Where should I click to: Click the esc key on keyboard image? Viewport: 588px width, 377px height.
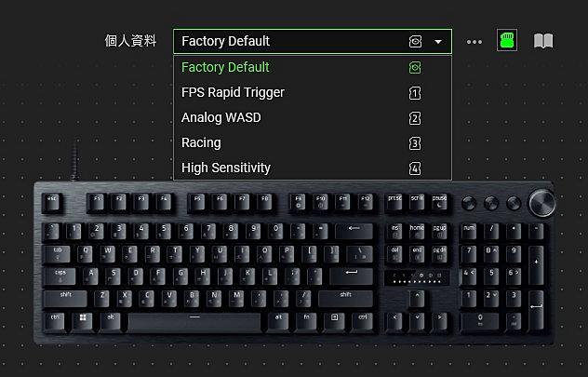click(x=52, y=203)
